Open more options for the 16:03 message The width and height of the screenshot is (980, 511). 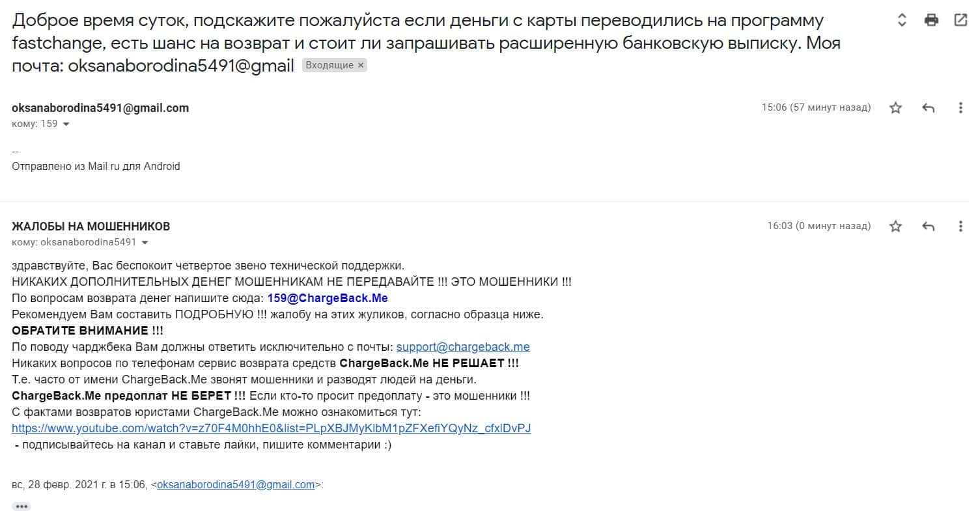pos(960,227)
